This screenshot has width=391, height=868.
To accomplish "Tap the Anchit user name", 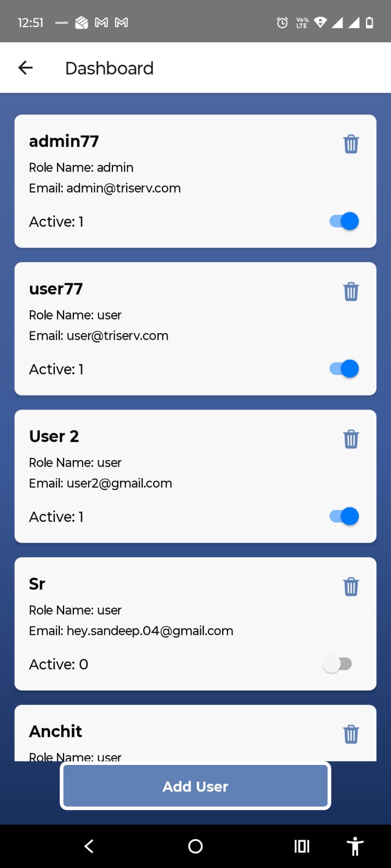I will coord(55,731).
